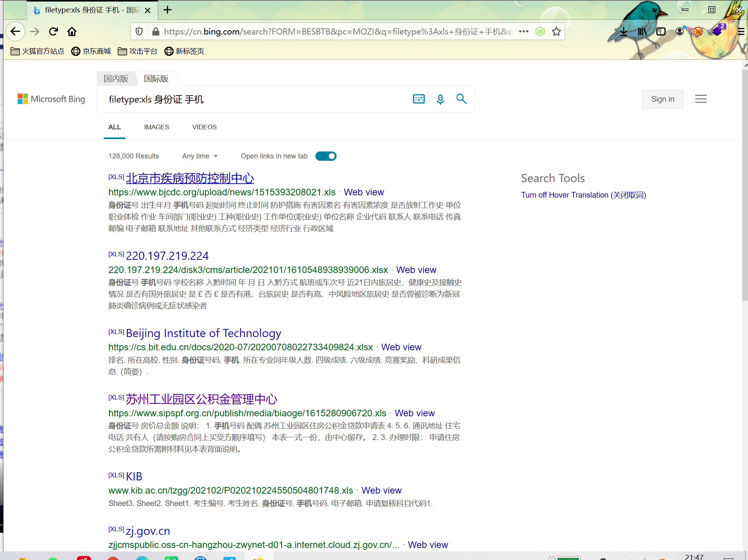Go to browser home page
The image size is (748, 560).
pos(72,31)
